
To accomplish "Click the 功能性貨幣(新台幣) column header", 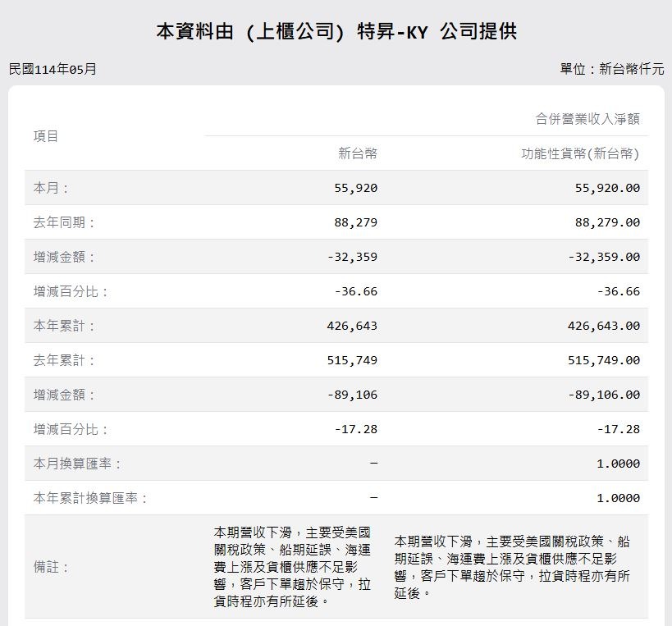I will click(x=580, y=153).
